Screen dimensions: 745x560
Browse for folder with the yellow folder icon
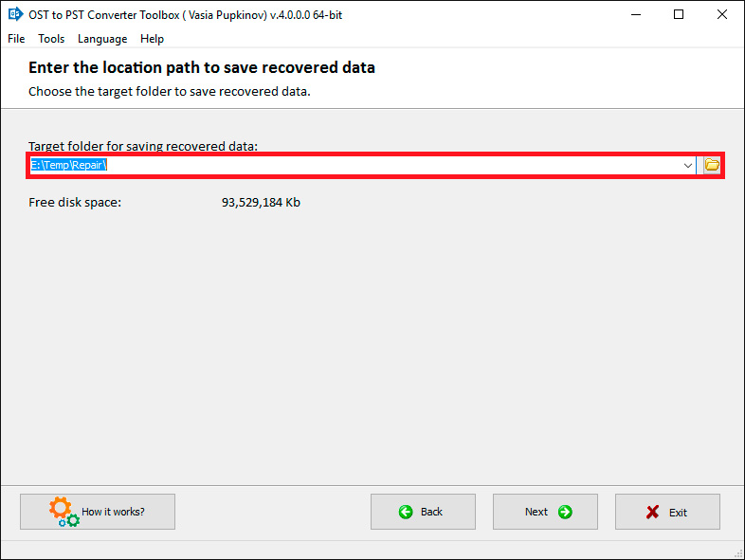pyautogui.click(x=712, y=165)
